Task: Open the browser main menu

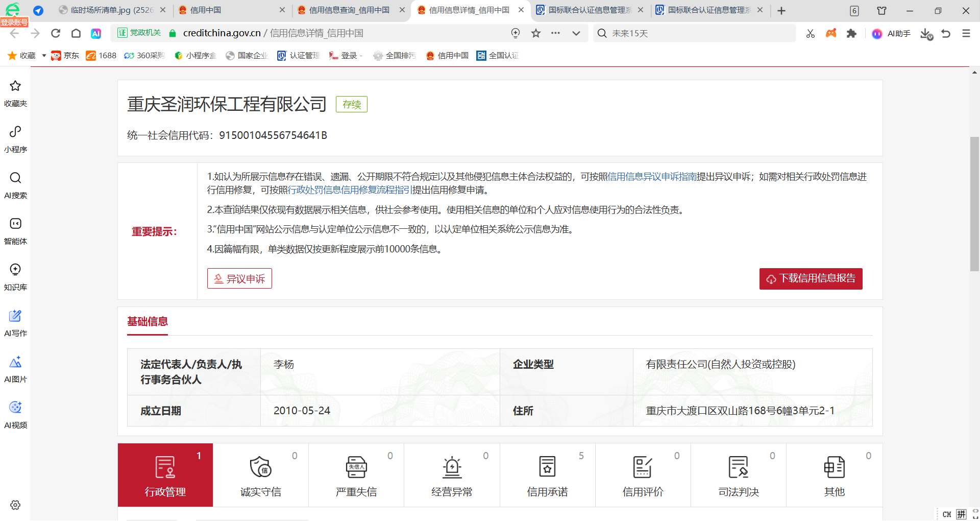Action: point(966,33)
